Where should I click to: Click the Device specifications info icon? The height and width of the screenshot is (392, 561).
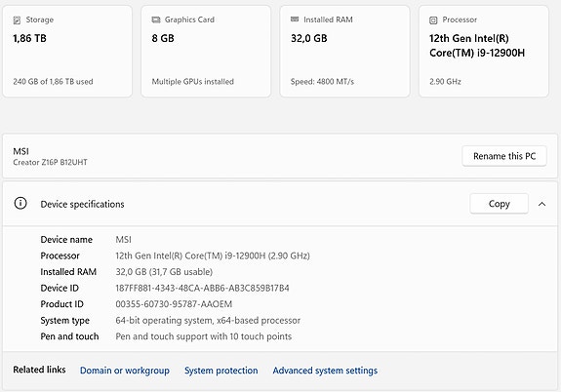[x=20, y=203]
